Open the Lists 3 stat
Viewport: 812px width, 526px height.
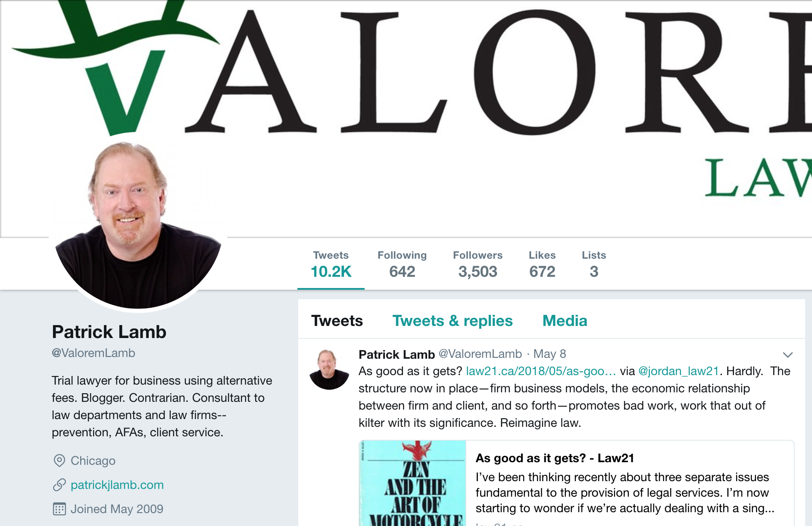click(594, 264)
